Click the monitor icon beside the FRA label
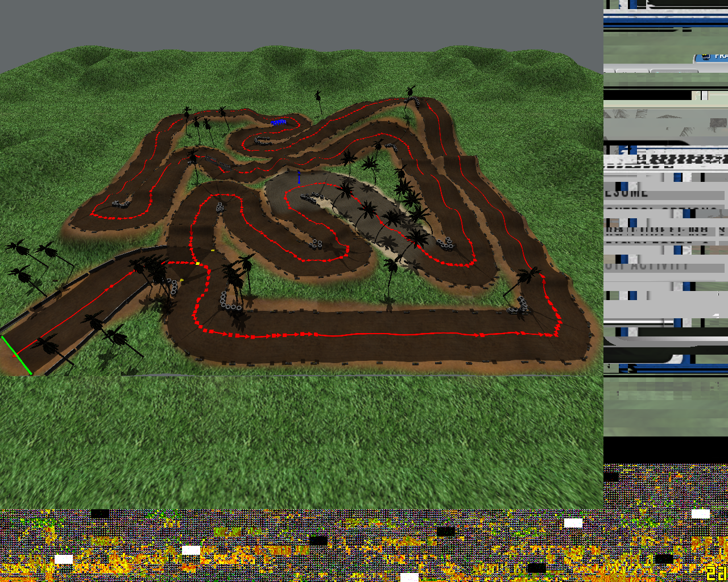 point(706,56)
